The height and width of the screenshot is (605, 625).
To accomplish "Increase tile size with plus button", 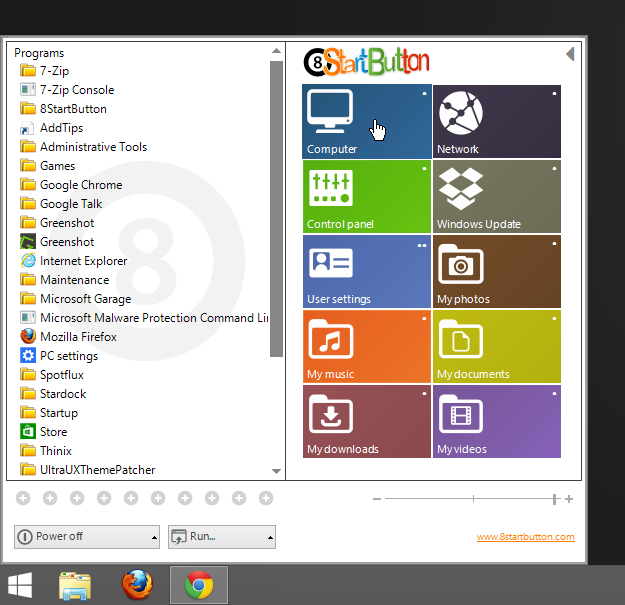I will (569, 499).
